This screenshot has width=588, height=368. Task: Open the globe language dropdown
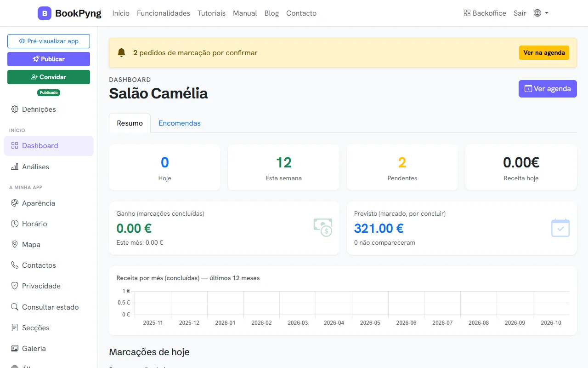(541, 13)
